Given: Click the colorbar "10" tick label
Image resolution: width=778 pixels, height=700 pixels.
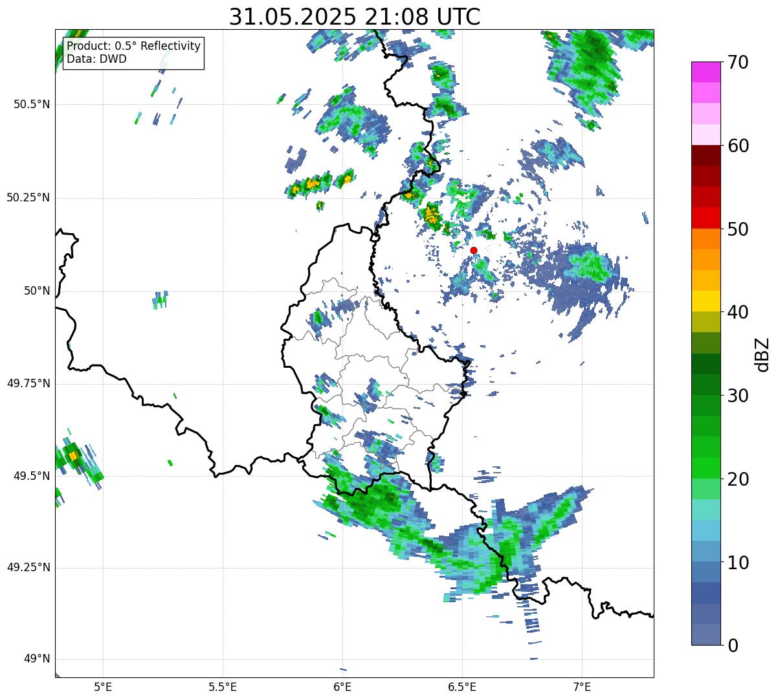Looking at the screenshot, I should tap(738, 562).
